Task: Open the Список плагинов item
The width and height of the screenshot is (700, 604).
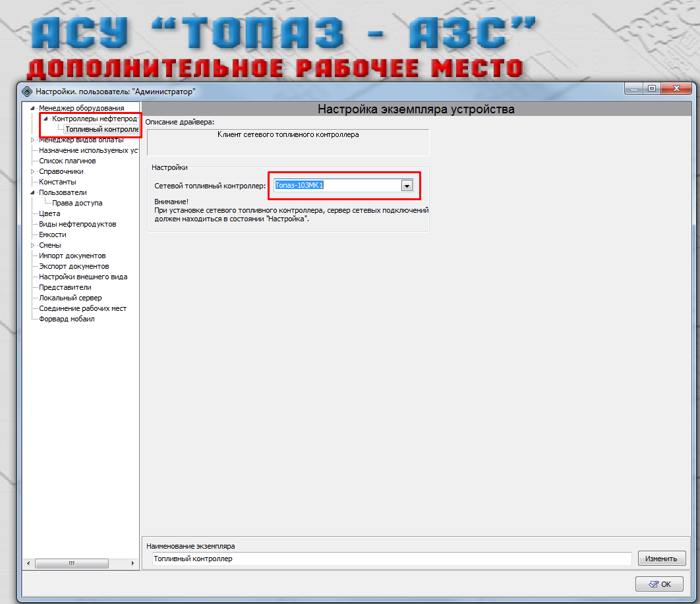Action: tap(67, 161)
